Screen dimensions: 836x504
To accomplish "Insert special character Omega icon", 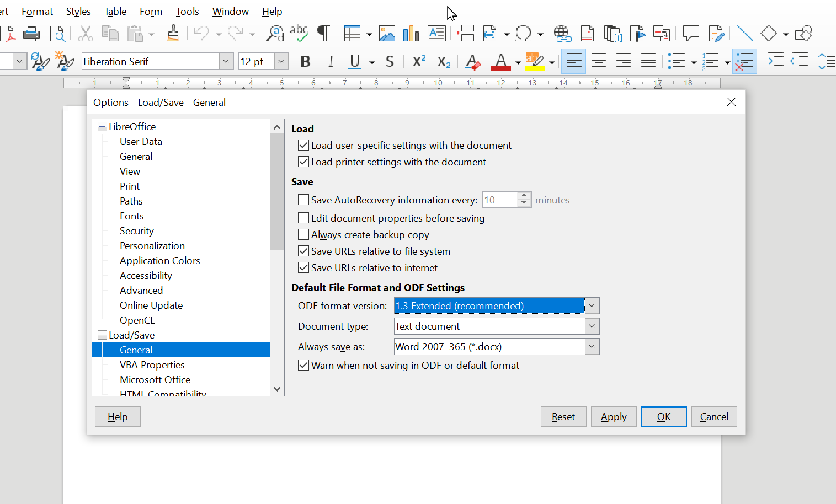I will click(523, 34).
